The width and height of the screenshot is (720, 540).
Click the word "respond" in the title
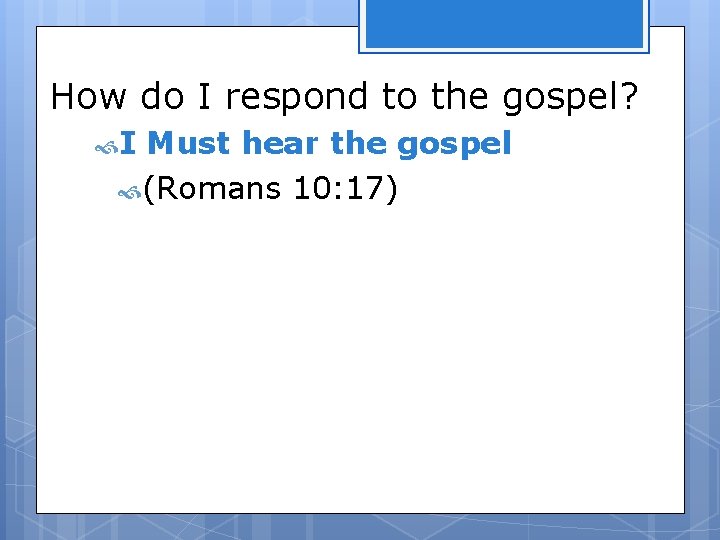pos(299,97)
